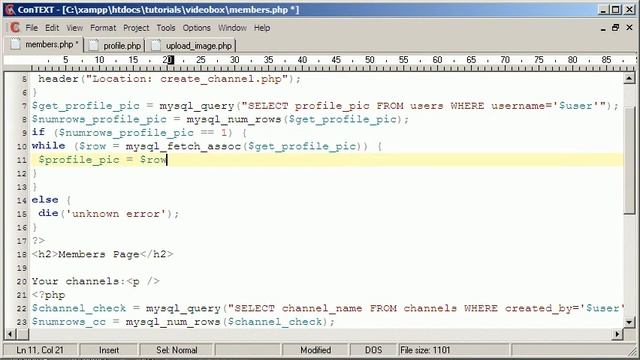The image size is (640, 360).
Task: Click the header Location line 5
Action: 169,79
